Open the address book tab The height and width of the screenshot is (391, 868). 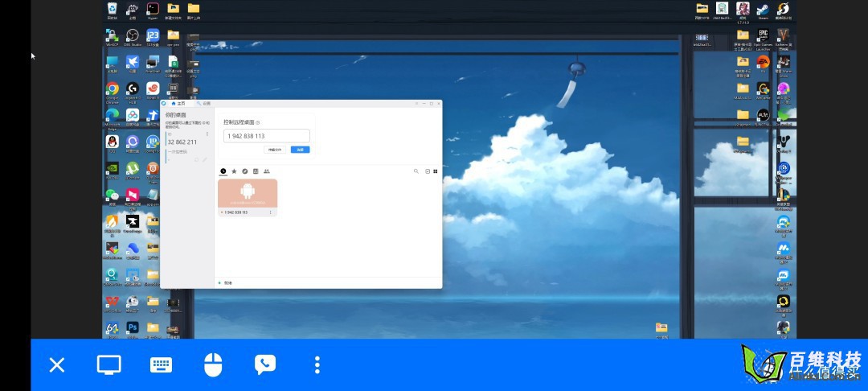256,171
